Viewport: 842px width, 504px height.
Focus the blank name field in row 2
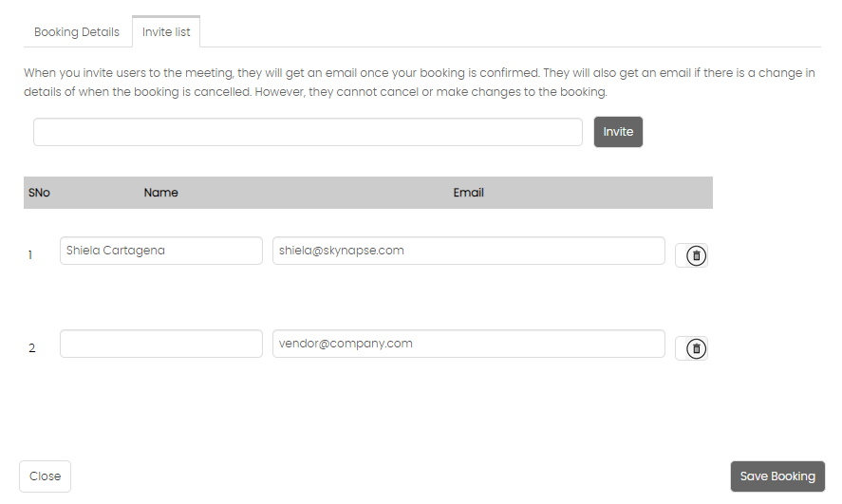(161, 344)
